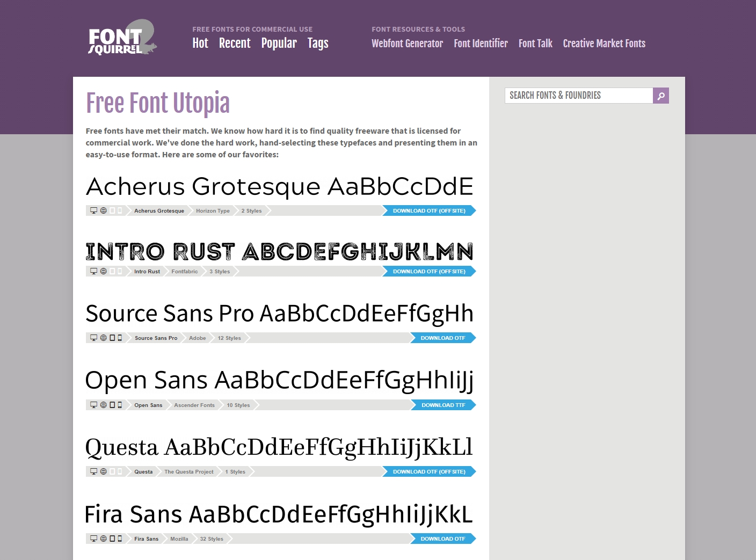Click the Adobe foundry link
The image size is (756, 560).
point(198,338)
